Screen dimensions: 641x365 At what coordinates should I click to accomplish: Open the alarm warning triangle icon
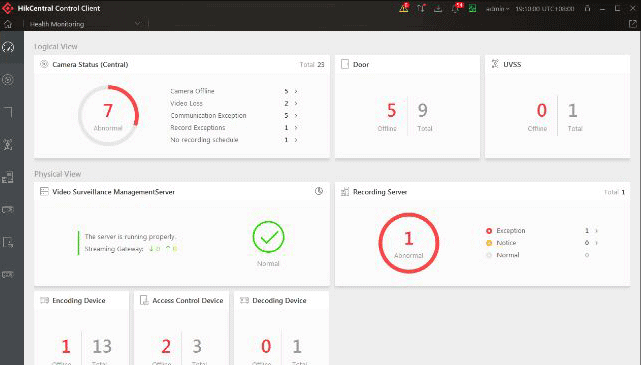pos(403,8)
